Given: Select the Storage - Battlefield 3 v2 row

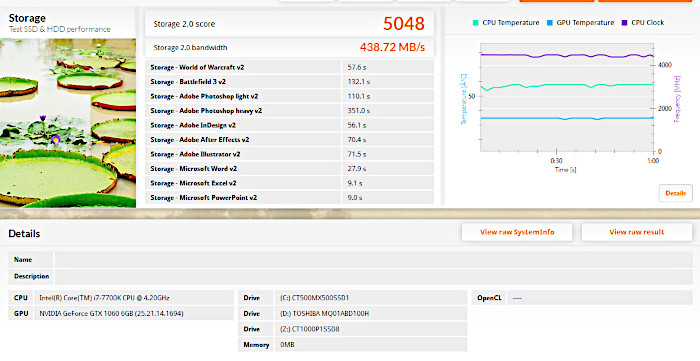Looking at the screenshot, I should (289, 82).
